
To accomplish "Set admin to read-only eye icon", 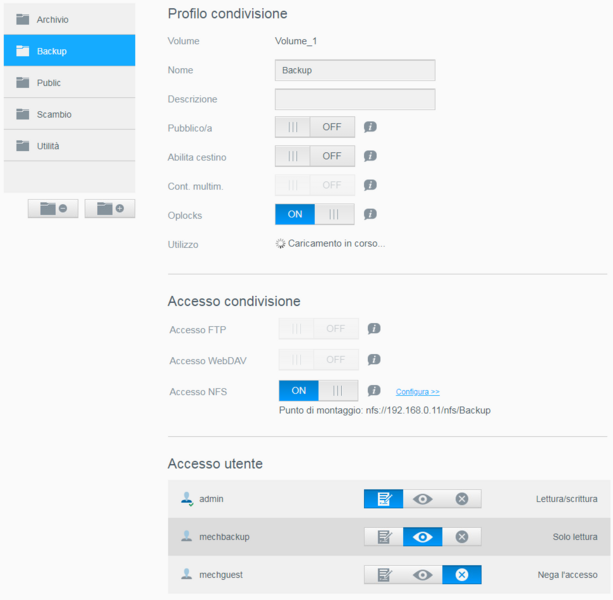I will point(423,498).
